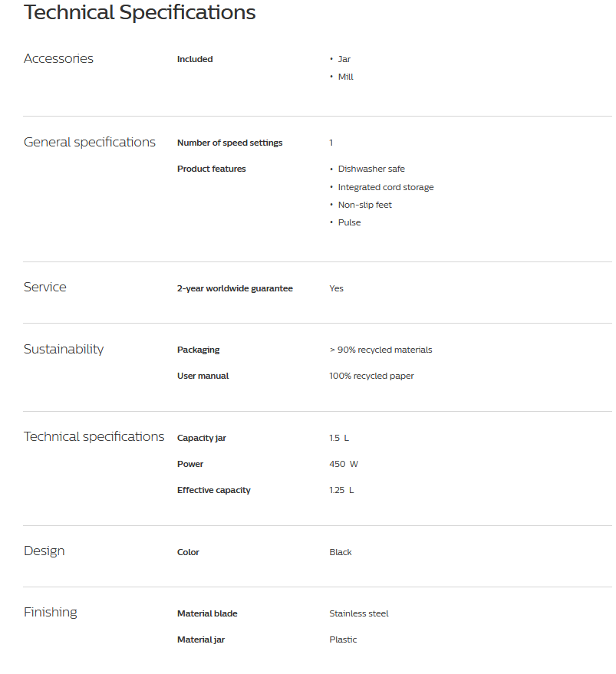Click the Black color value
The image size is (616, 674).
click(341, 552)
